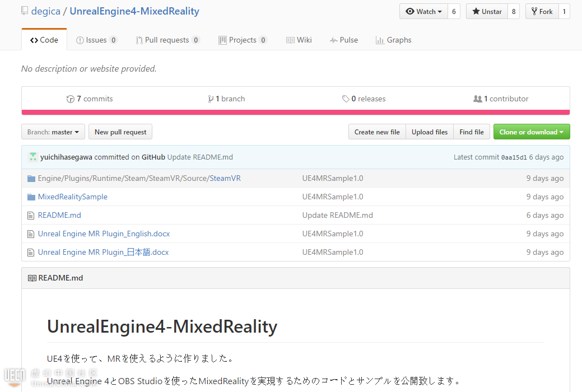Open UnrealEngine4-MixedReality repository title link
This screenshot has height=392, width=582.
(134, 11)
